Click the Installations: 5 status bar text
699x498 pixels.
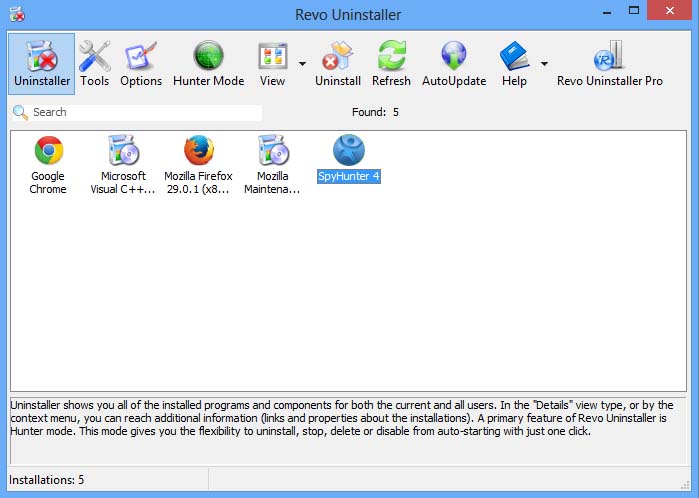coord(46,480)
